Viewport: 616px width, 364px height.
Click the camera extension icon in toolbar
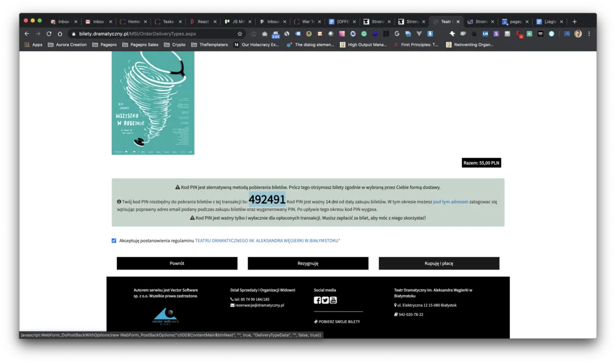[265, 34]
